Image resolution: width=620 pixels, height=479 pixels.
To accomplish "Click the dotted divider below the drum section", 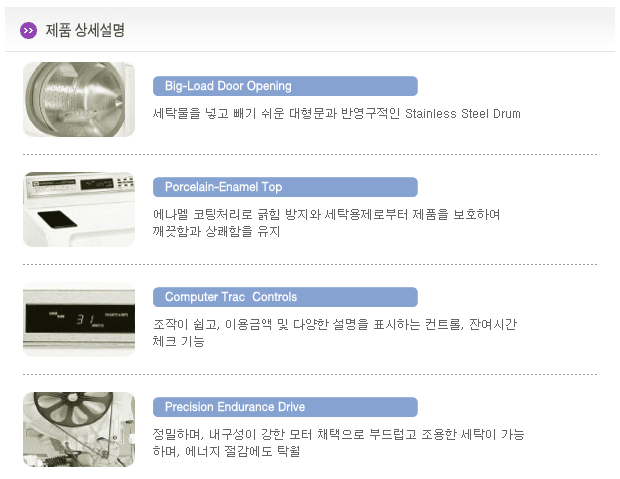I will pyautogui.click(x=310, y=155).
